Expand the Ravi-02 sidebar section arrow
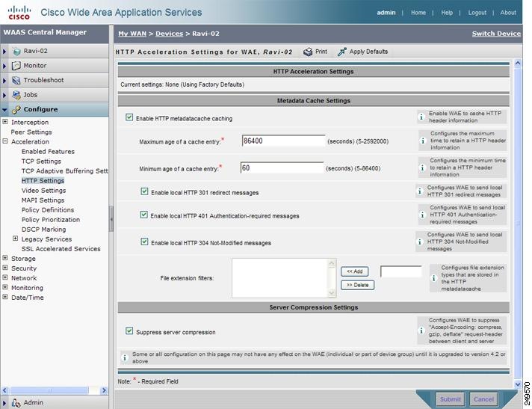 tap(4, 52)
